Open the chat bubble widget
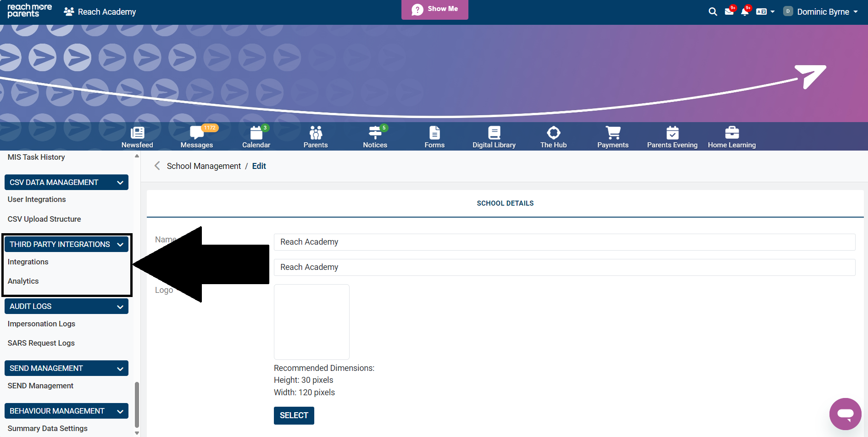 (845, 414)
